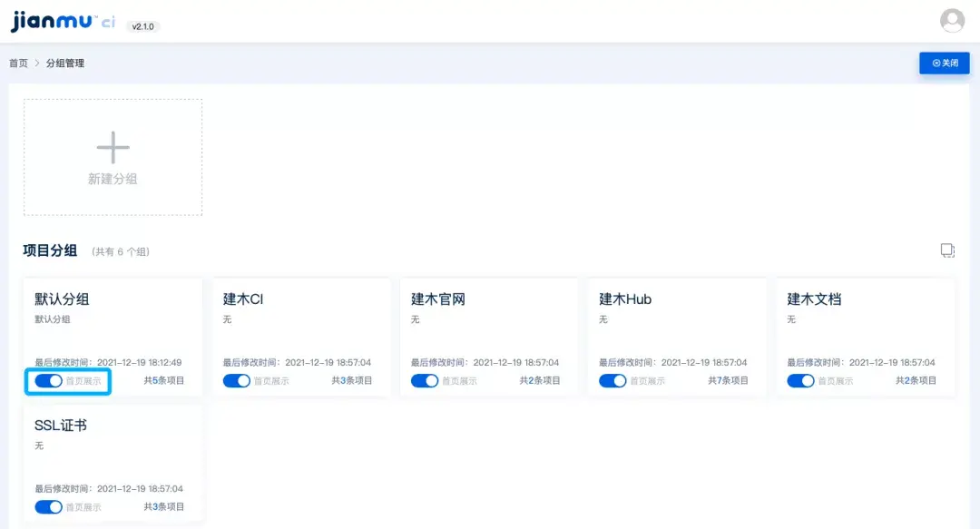Click the group arrangement icon beside 项目分组
Image resolution: width=980 pixels, height=529 pixels.
click(x=947, y=250)
